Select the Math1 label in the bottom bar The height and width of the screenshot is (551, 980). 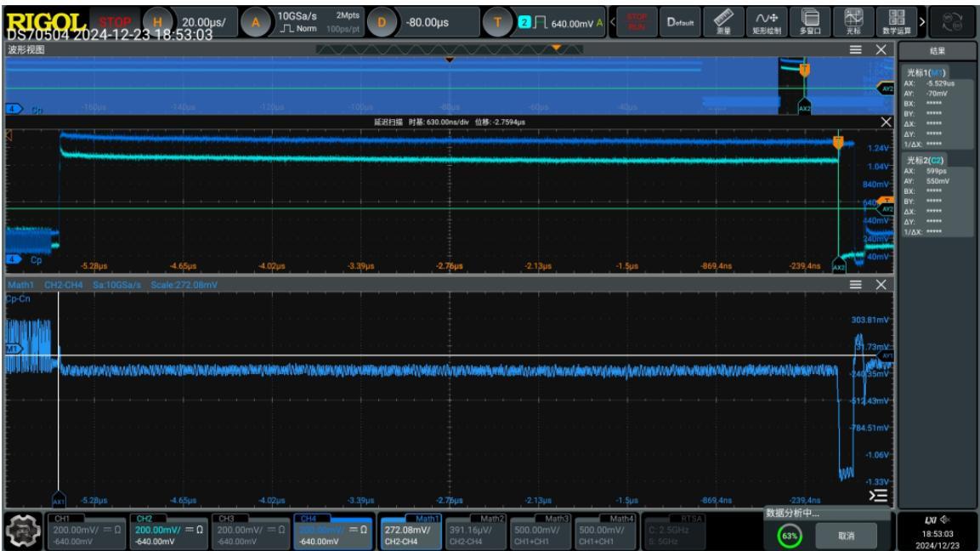coord(427,519)
